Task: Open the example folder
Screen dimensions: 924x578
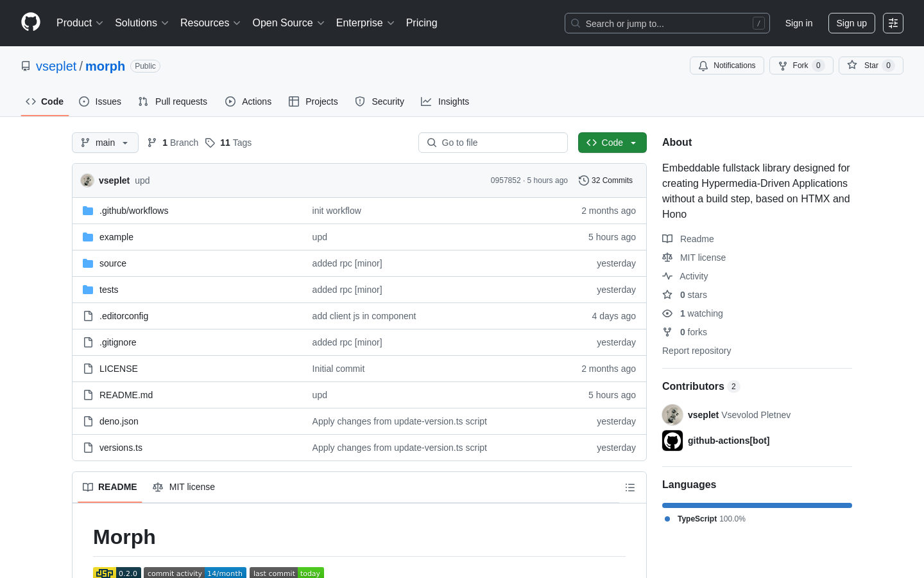Action: [x=116, y=237]
